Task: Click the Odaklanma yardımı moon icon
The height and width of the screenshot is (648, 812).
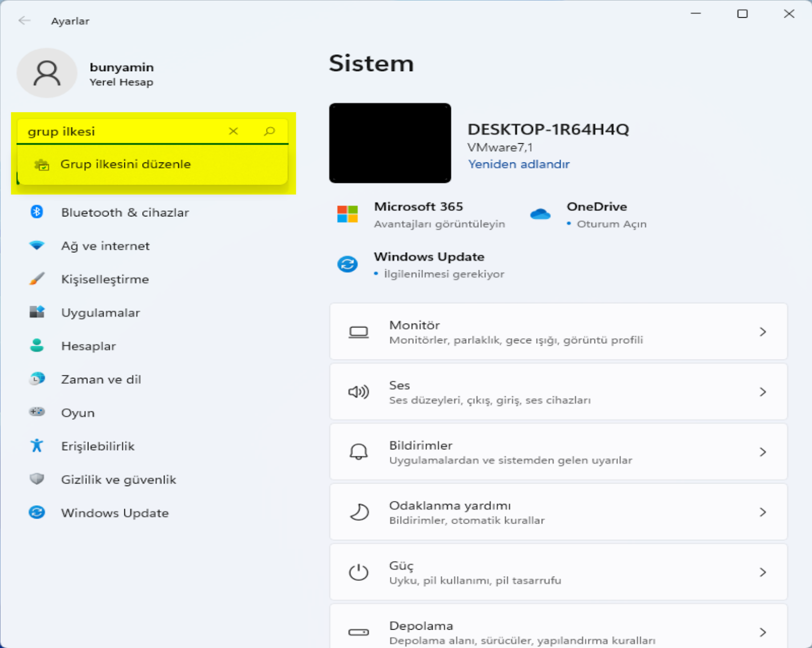Action: (359, 512)
